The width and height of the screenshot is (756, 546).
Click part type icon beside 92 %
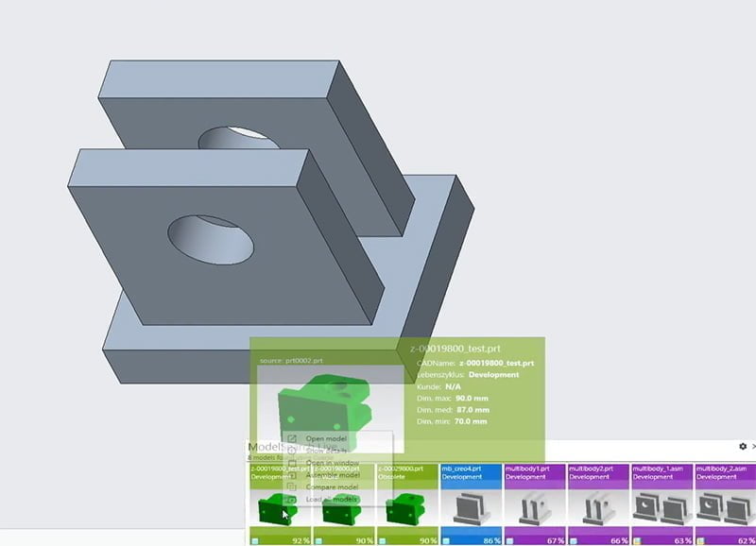(255, 541)
